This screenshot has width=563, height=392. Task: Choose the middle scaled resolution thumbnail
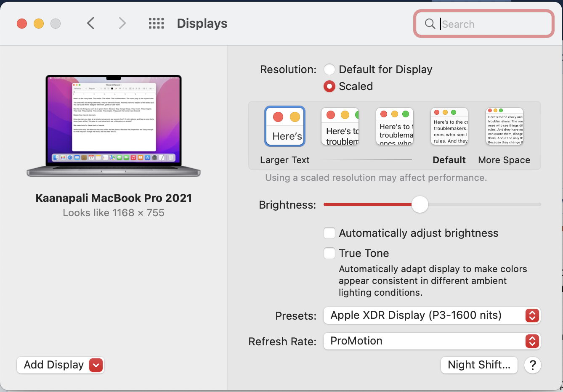pos(395,126)
